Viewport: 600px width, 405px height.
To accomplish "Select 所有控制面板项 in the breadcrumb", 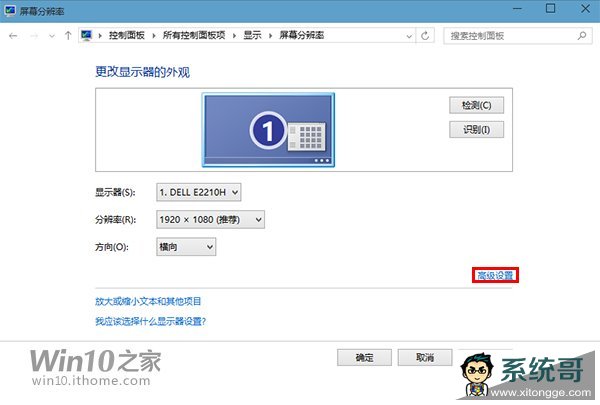I will point(194,35).
